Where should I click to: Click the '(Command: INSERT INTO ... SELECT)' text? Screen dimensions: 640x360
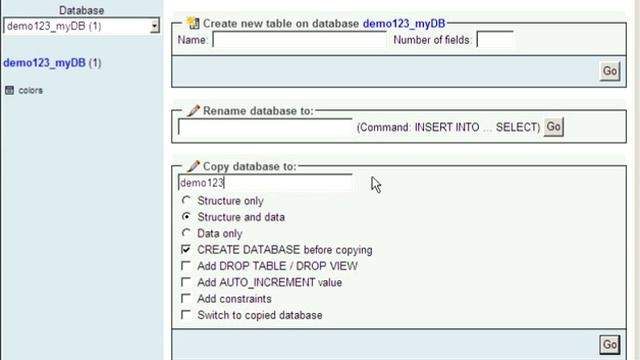pyautogui.click(x=449, y=127)
